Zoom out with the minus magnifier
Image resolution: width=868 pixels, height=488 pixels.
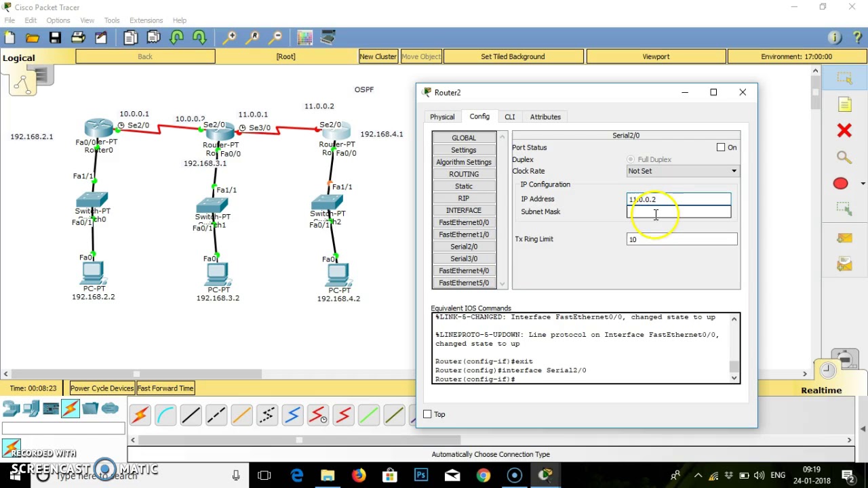pyautogui.click(x=275, y=38)
